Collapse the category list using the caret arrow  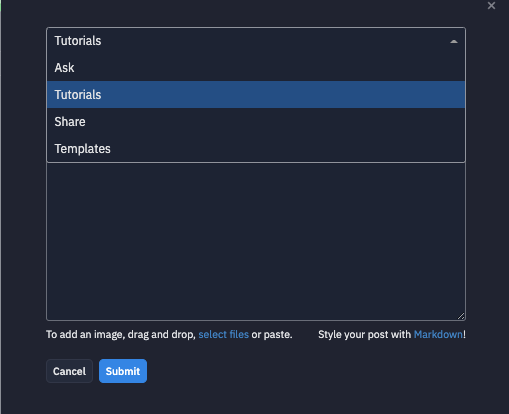454,41
